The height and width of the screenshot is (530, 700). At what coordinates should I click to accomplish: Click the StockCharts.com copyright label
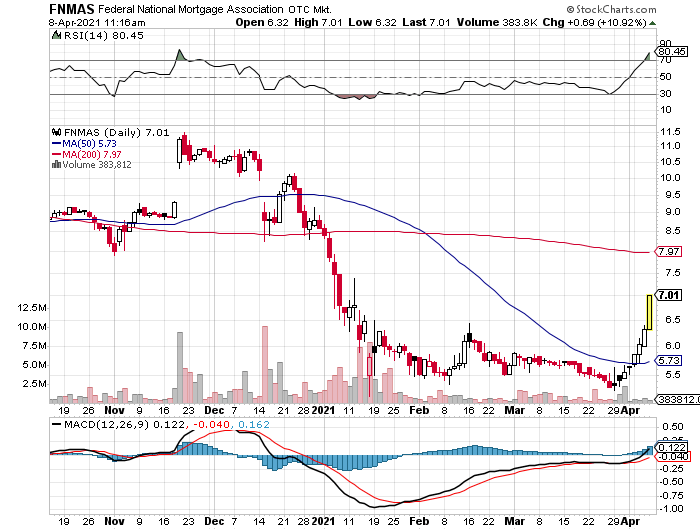[611, 9]
